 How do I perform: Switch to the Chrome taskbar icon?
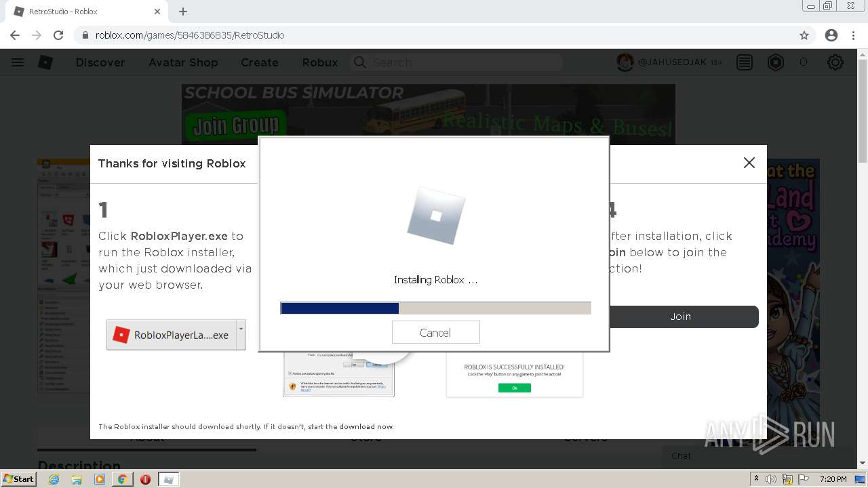pyautogui.click(x=122, y=479)
